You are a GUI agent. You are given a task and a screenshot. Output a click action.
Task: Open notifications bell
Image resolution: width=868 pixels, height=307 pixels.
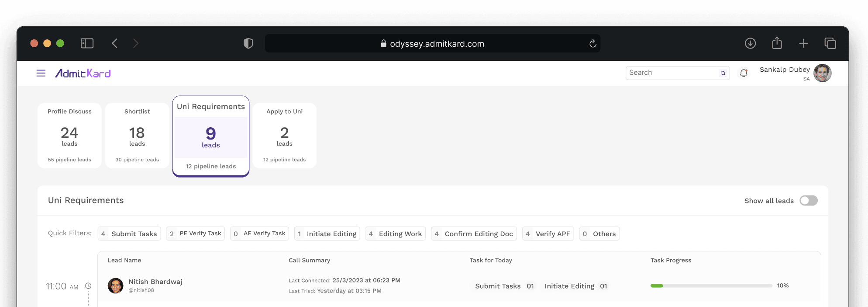744,73
